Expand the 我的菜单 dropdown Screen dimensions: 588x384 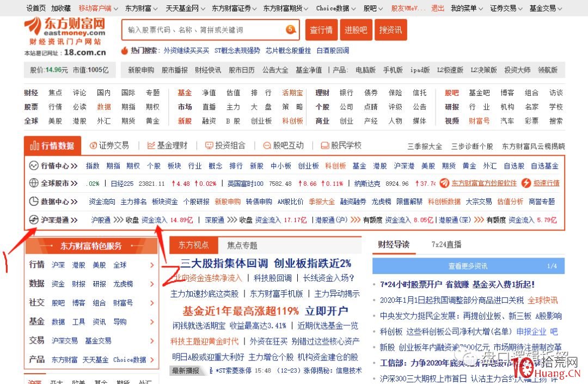pyautogui.click(x=481, y=9)
